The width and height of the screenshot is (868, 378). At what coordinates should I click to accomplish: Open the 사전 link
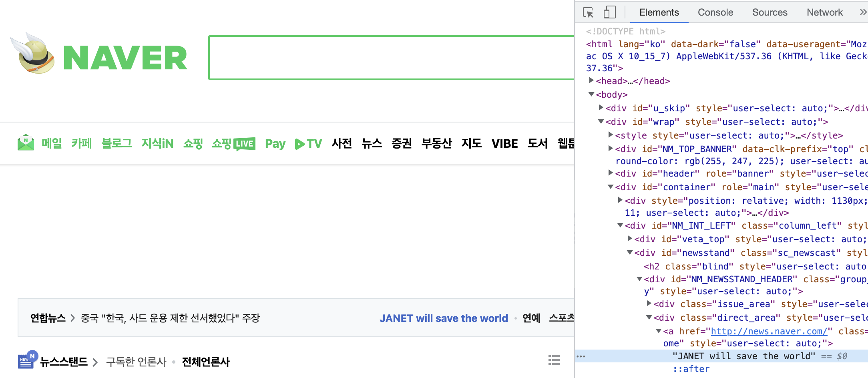coord(342,143)
